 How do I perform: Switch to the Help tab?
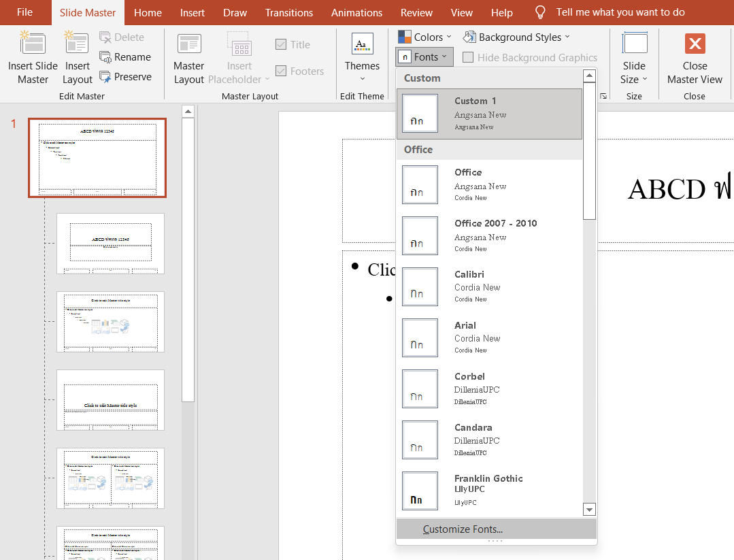[502, 13]
